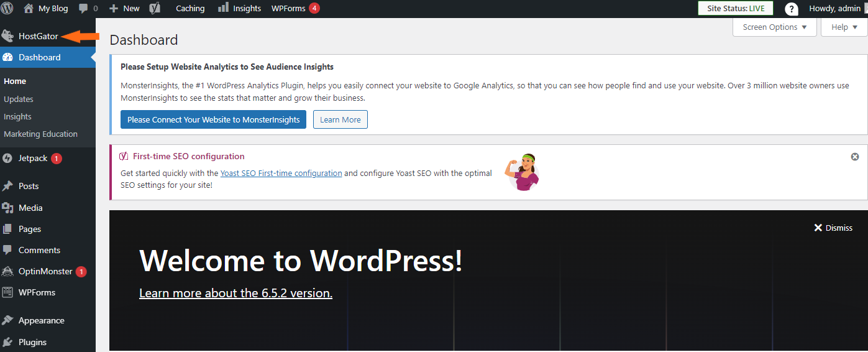Image resolution: width=868 pixels, height=352 pixels.
Task: Click the Site Status: LIVE button
Action: 736,9
